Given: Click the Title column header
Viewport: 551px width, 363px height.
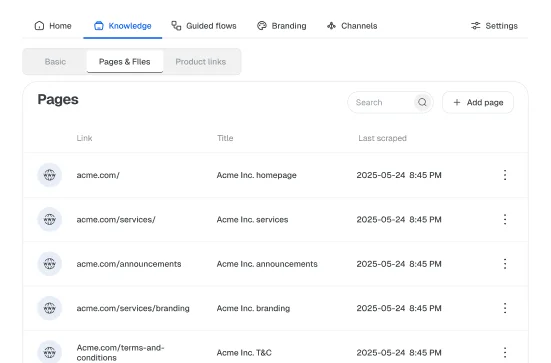Looking at the screenshot, I should (225, 138).
